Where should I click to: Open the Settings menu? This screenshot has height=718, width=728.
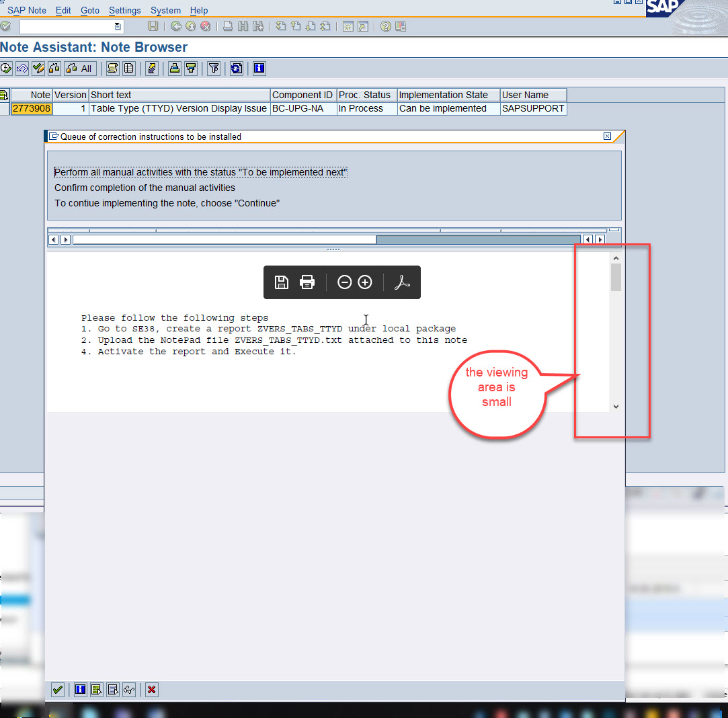124,10
